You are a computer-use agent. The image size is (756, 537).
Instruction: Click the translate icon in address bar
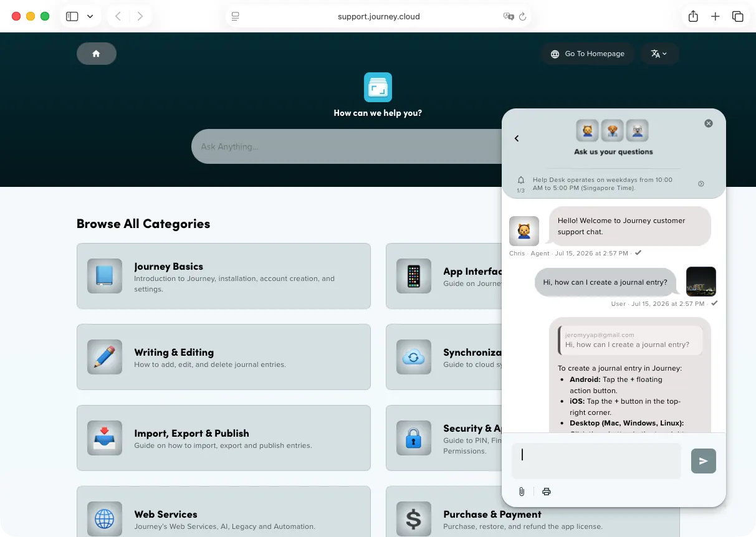point(509,17)
